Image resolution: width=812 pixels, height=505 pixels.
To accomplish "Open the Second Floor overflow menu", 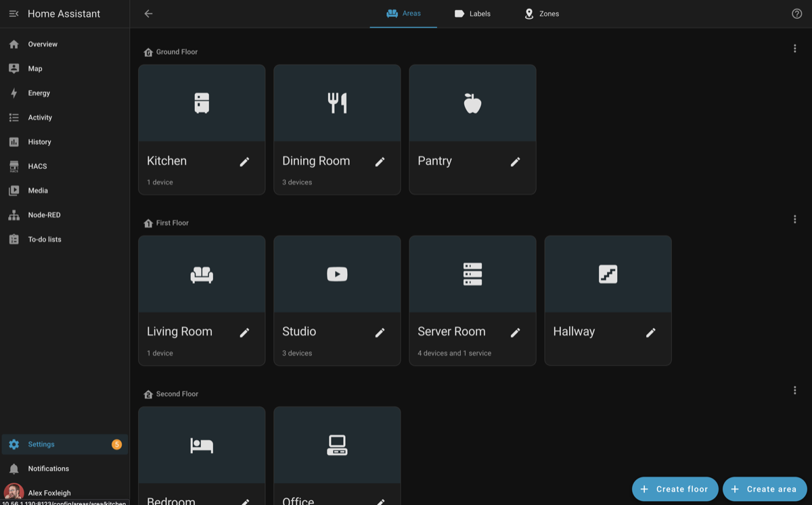I will tap(794, 390).
